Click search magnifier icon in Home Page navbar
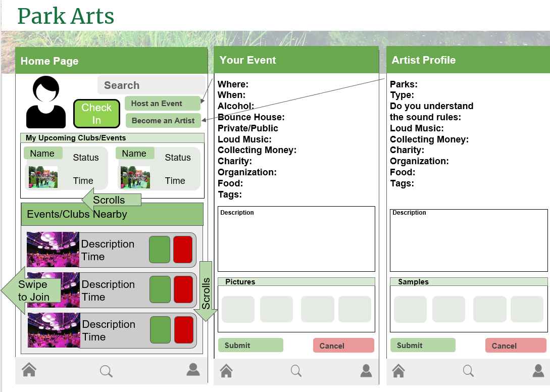The height and width of the screenshot is (392, 550). 106,371
